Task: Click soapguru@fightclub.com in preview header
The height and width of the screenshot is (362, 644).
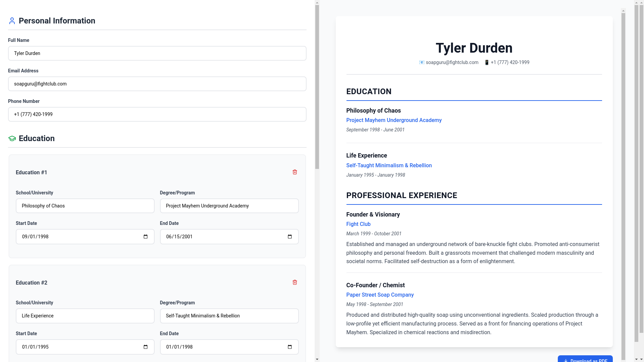Action: (x=452, y=62)
